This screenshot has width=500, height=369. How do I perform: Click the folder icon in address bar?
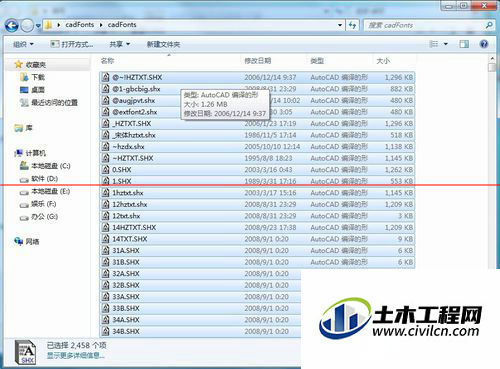49,25
